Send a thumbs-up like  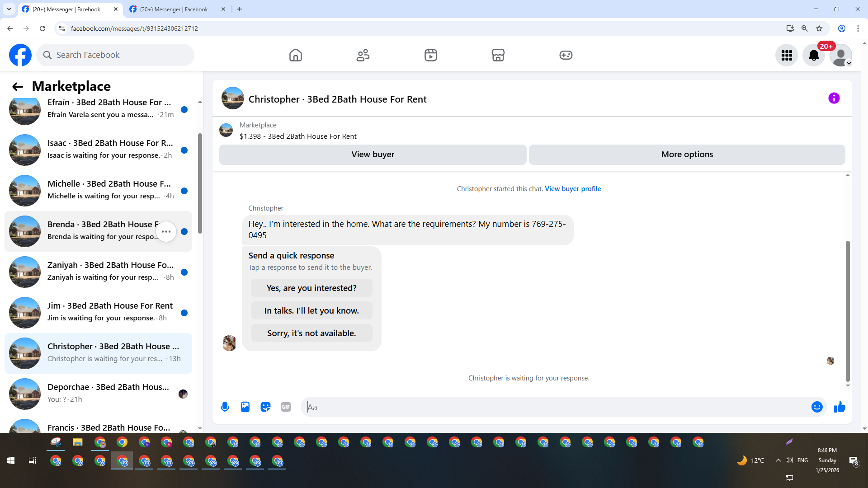tap(840, 407)
